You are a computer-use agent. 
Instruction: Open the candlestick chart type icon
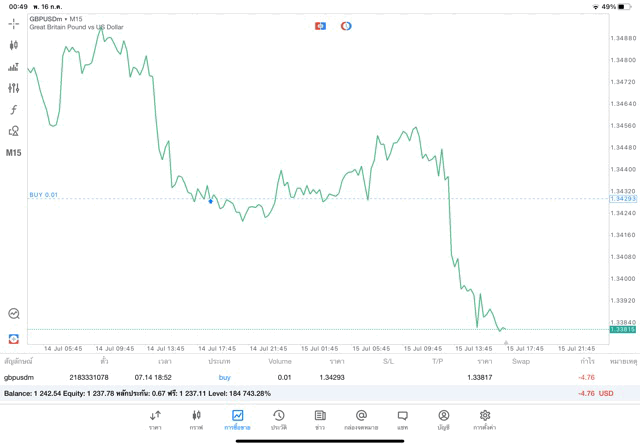click(14, 45)
